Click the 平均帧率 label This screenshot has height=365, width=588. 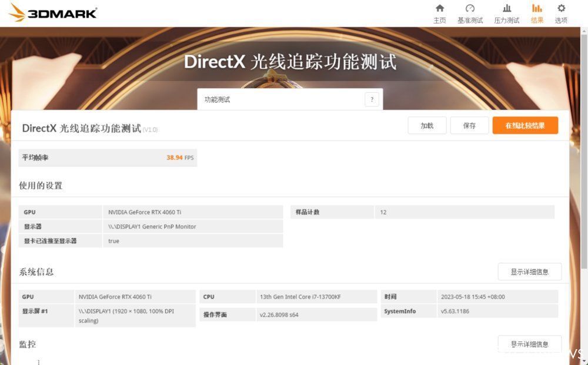click(35, 158)
